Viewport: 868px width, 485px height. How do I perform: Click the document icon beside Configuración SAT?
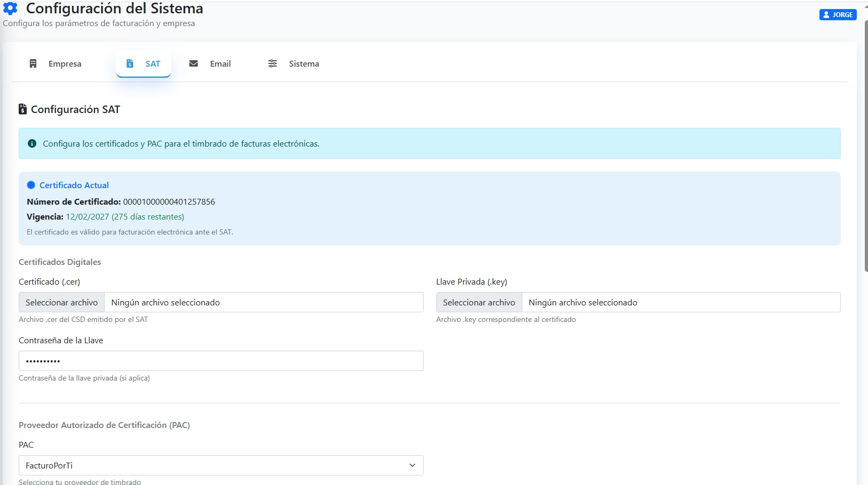[22, 109]
